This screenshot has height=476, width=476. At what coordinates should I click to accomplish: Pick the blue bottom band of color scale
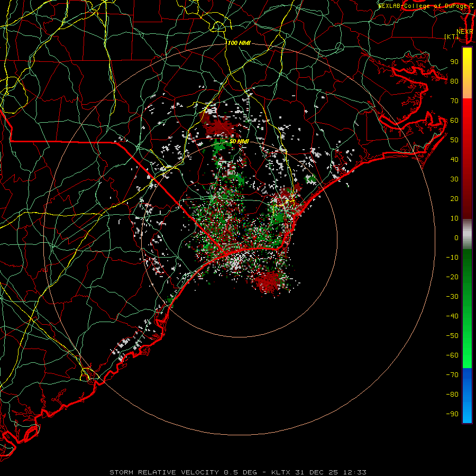[467, 396]
